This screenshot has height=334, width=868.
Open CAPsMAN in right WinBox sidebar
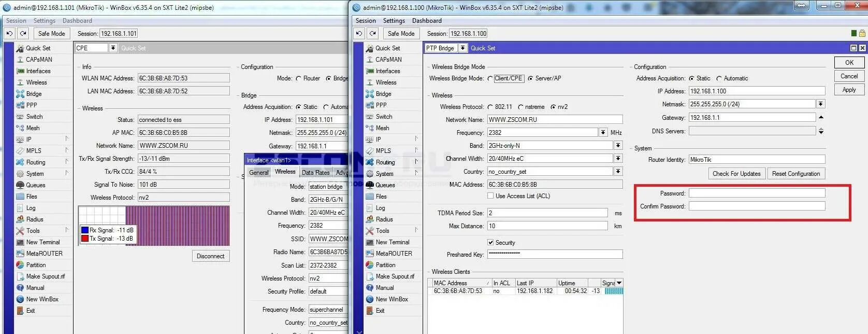pyautogui.click(x=388, y=60)
